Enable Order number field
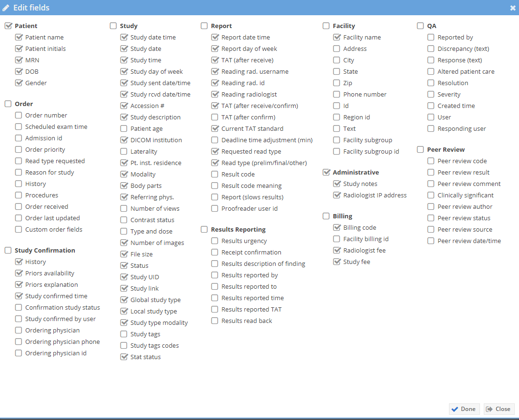 19,115
